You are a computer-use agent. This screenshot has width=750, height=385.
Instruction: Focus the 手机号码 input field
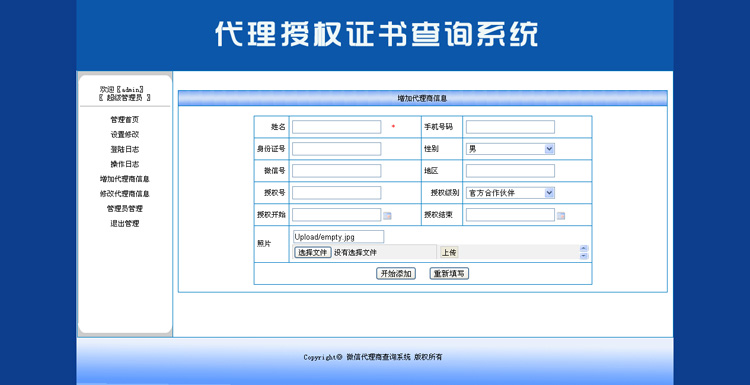click(x=510, y=127)
